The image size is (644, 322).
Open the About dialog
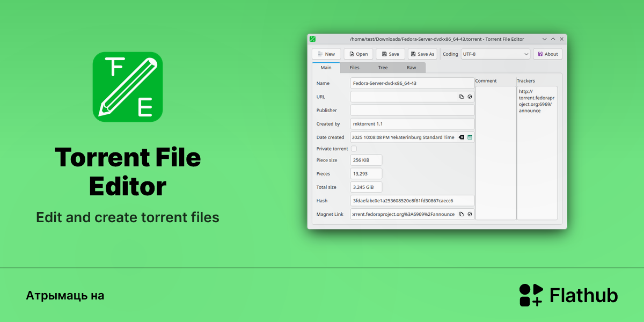click(x=547, y=54)
